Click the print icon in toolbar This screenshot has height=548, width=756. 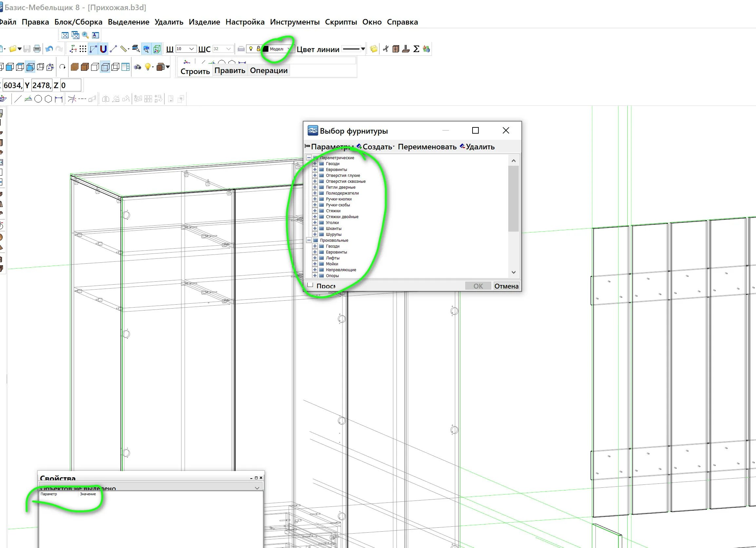tap(37, 49)
